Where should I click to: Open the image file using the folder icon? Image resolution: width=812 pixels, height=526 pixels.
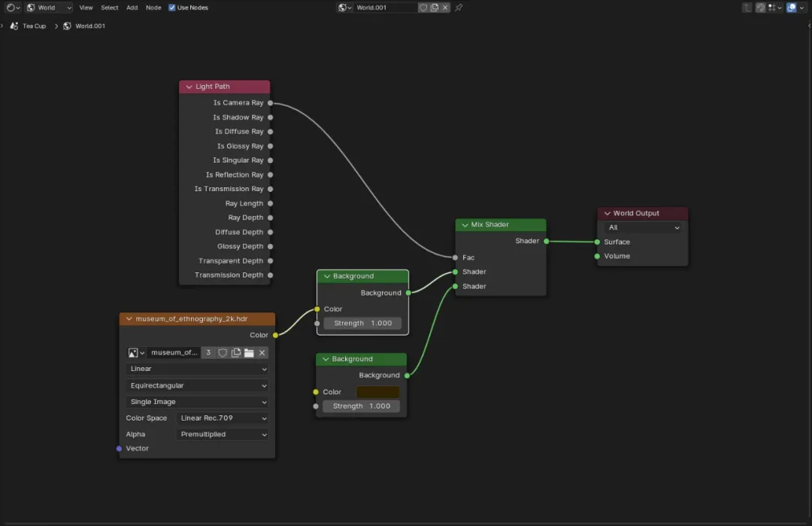(249, 352)
